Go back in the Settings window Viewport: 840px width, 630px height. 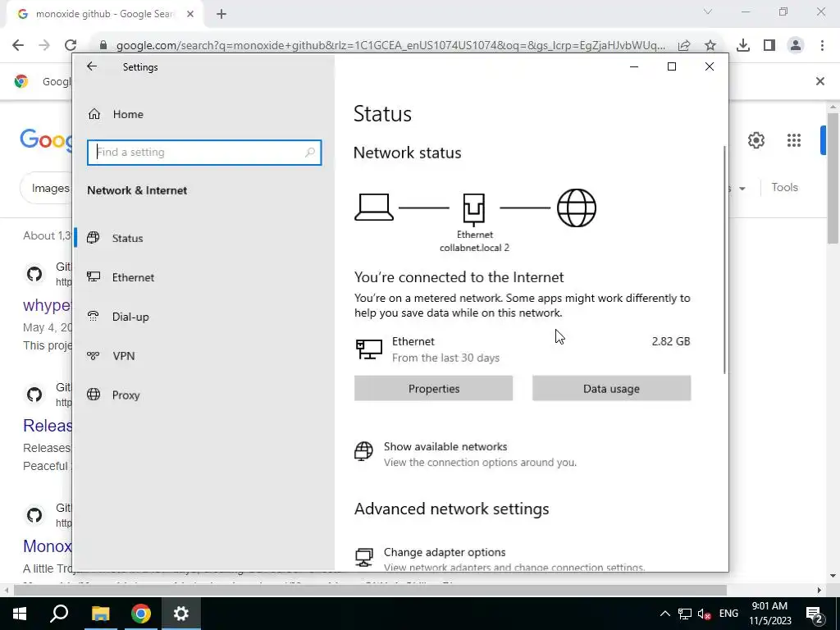pyautogui.click(x=92, y=66)
